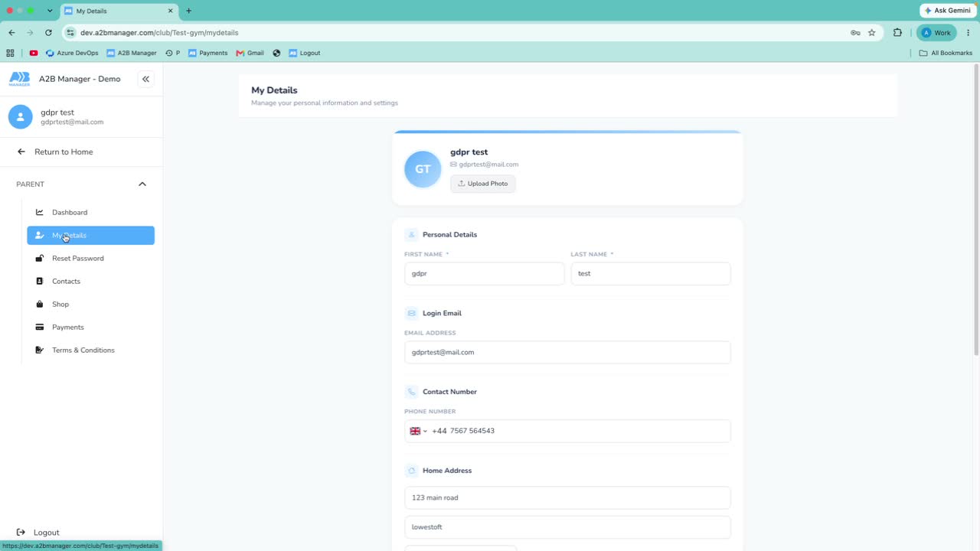Image resolution: width=980 pixels, height=551 pixels.
Task: Click the 123 main road address field
Action: click(x=567, y=498)
